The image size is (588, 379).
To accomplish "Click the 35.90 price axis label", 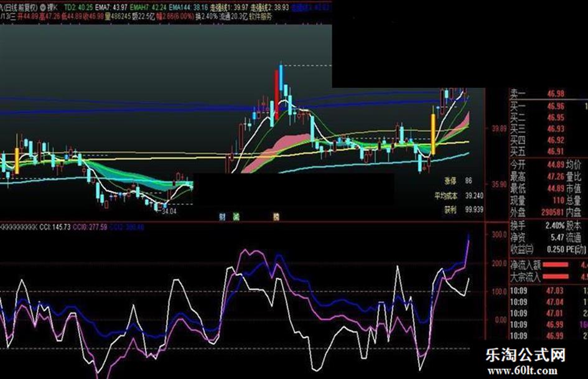I will pyautogui.click(x=499, y=184).
